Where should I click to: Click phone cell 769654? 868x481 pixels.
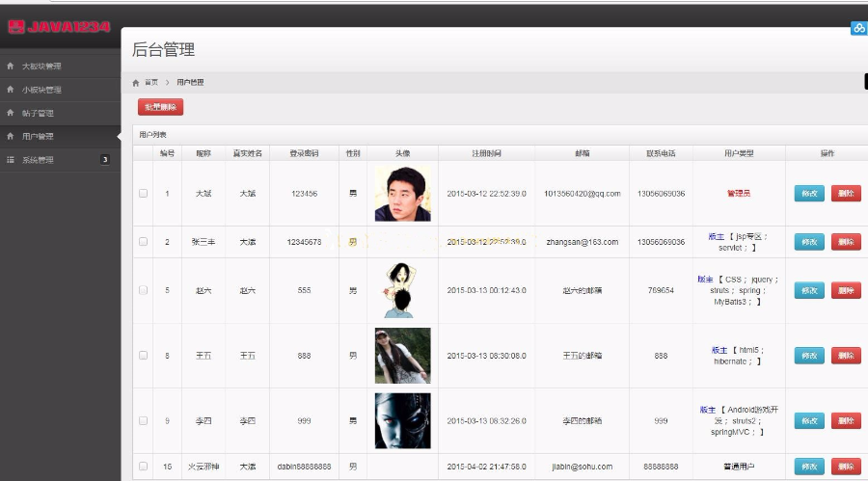tap(661, 290)
